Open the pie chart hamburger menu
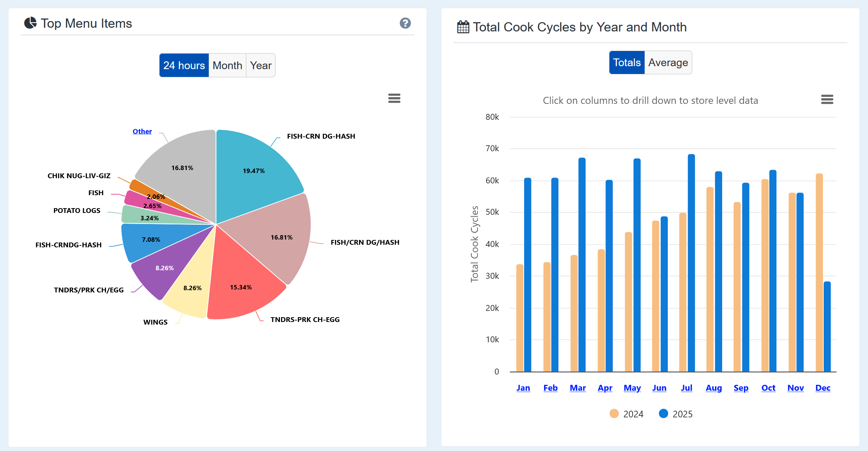Image resolution: width=868 pixels, height=451 pixels. point(394,98)
